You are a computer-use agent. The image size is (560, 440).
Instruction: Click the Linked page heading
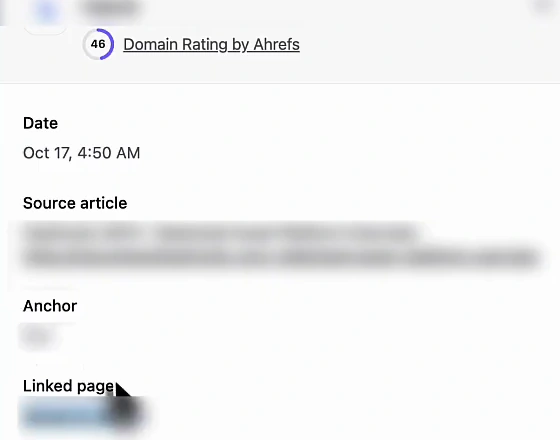(x=68, y=386)
